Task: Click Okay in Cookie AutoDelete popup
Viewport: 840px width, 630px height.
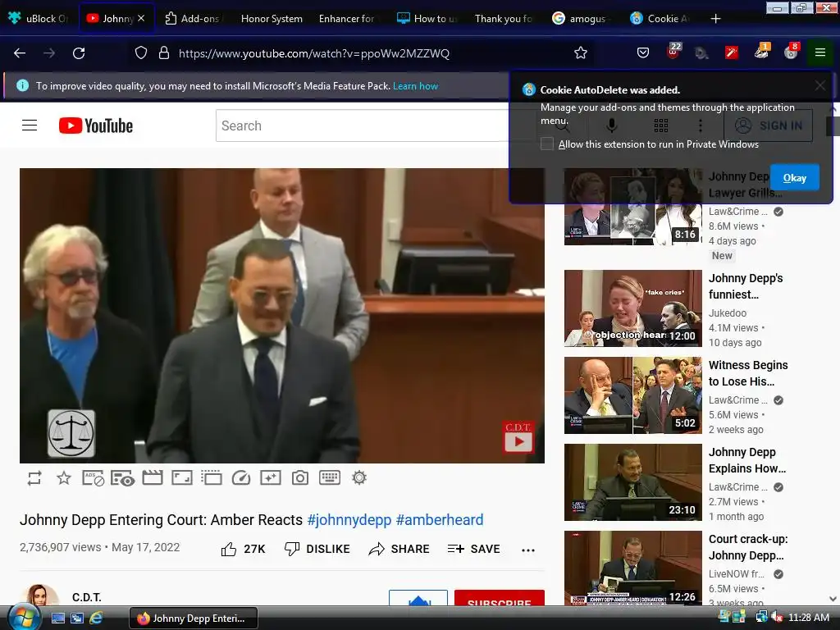Action: pyautogui.click(x=794, y=178)
